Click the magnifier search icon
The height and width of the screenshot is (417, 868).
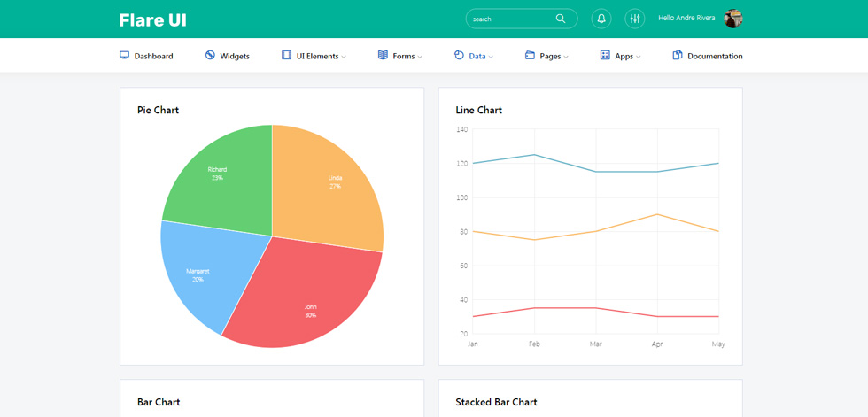click(561, 19)
